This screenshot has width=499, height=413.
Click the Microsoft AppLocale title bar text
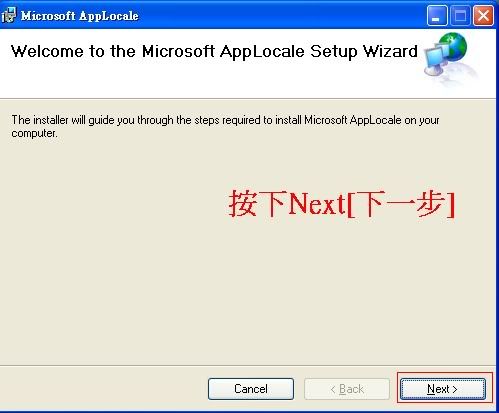(x=79, y=16)
